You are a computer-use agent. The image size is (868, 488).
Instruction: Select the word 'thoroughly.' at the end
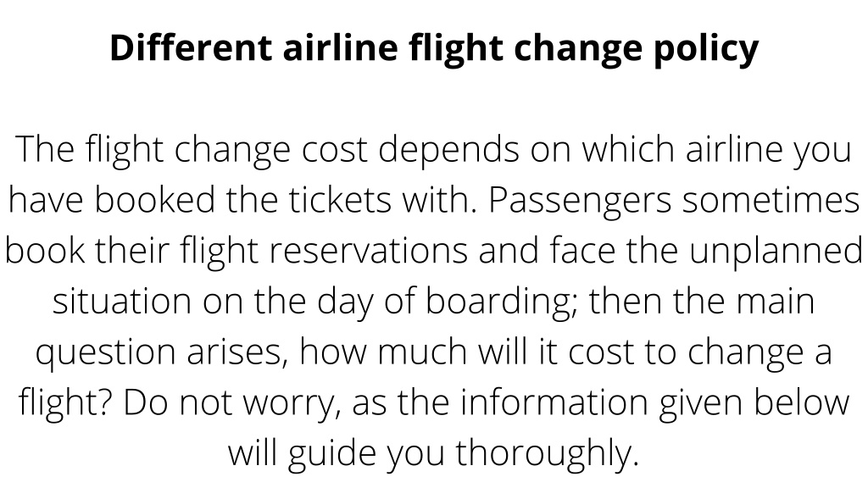(548, 455)
